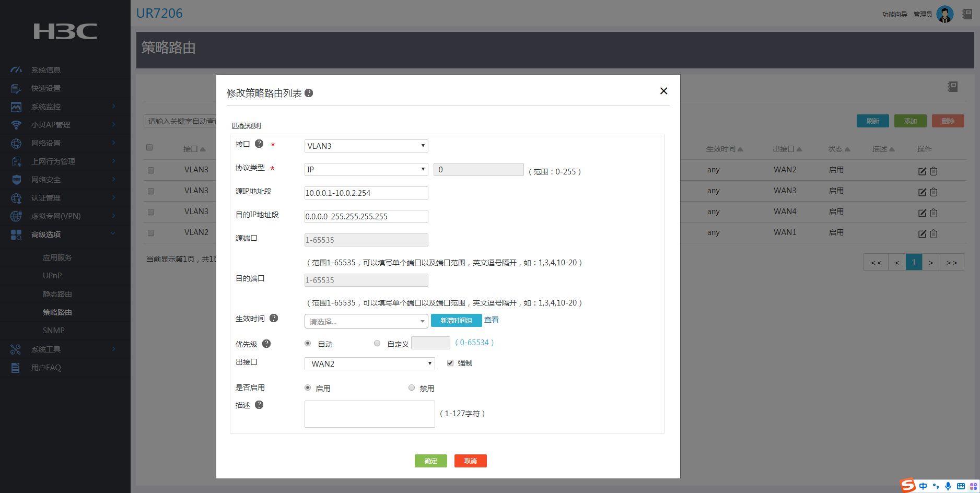Click the 快速设置 sidebar icon
This screenshot has width=980, height=493.
[16, 88]
